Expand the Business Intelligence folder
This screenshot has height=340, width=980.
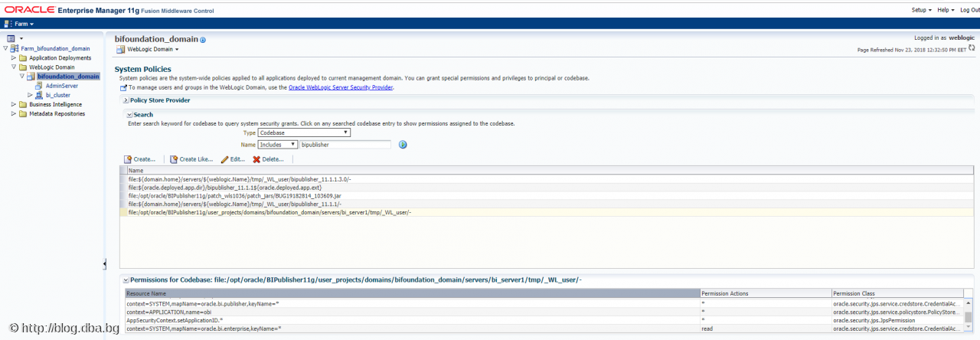tap(14, 104)
